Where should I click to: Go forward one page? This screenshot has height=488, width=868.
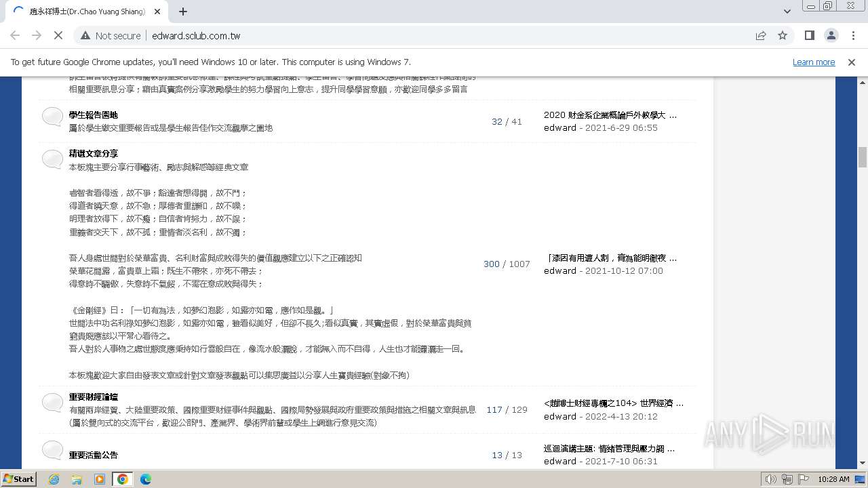[x=37, y=35]
